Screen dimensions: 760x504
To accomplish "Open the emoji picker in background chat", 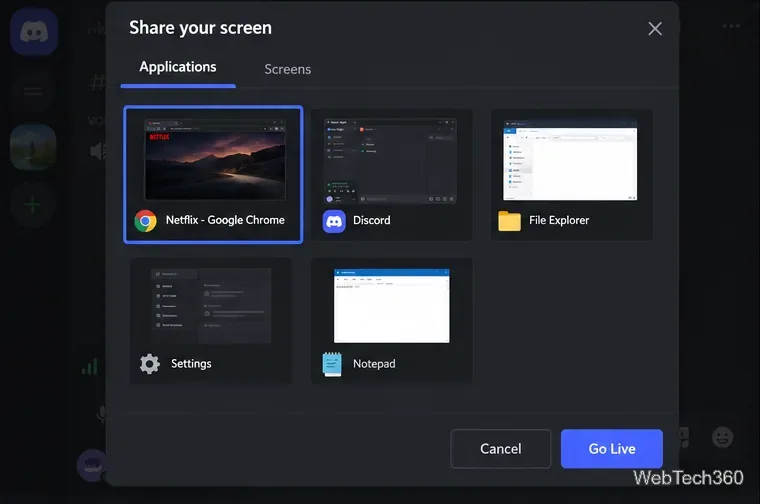I will coord(722,437).
